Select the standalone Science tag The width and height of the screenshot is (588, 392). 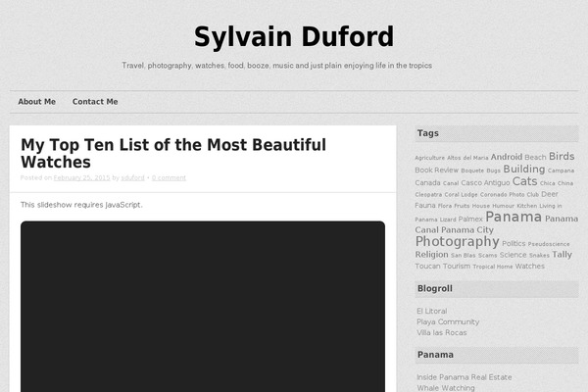tap(513, 255)
